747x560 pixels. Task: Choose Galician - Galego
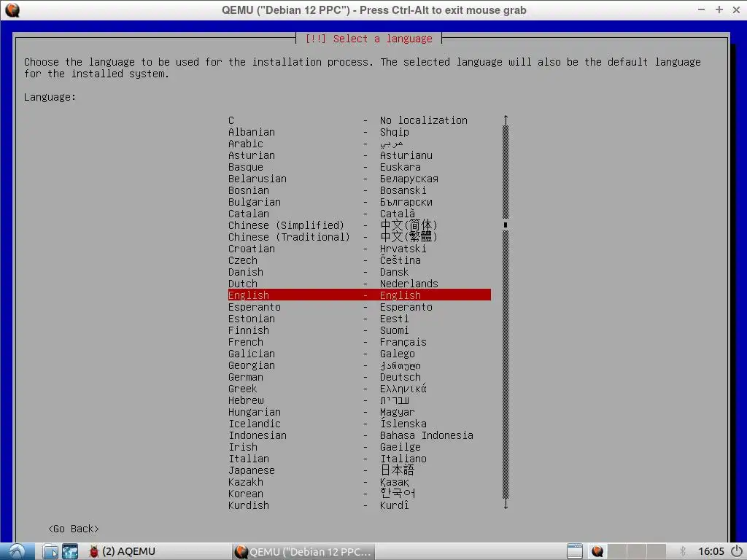click(359, 354)
